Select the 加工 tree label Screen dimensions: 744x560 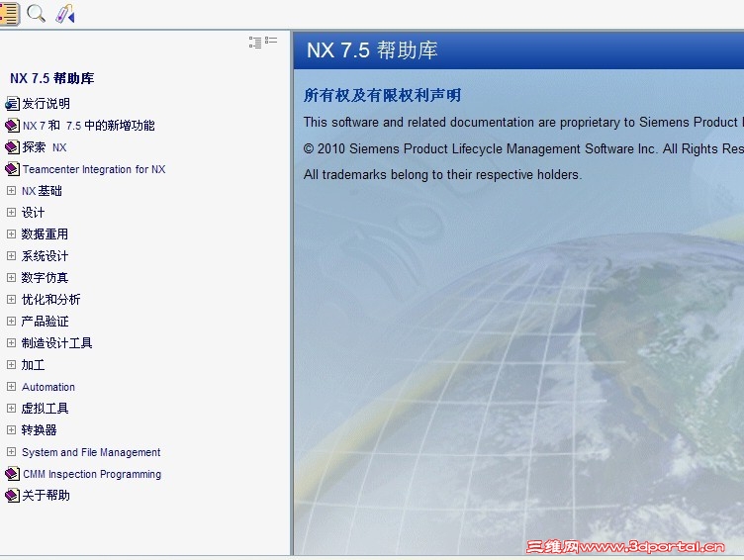point(34,365)
